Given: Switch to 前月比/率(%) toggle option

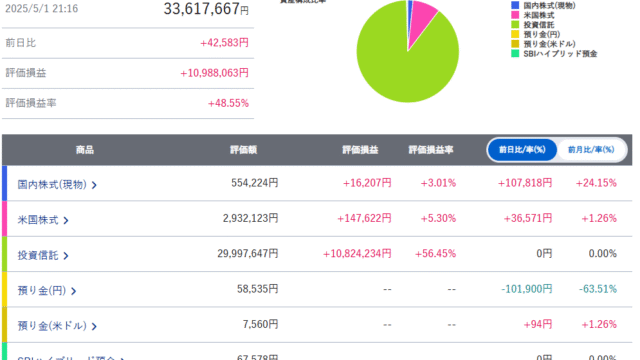Looking at the screenshot, I should pos(591,150).
